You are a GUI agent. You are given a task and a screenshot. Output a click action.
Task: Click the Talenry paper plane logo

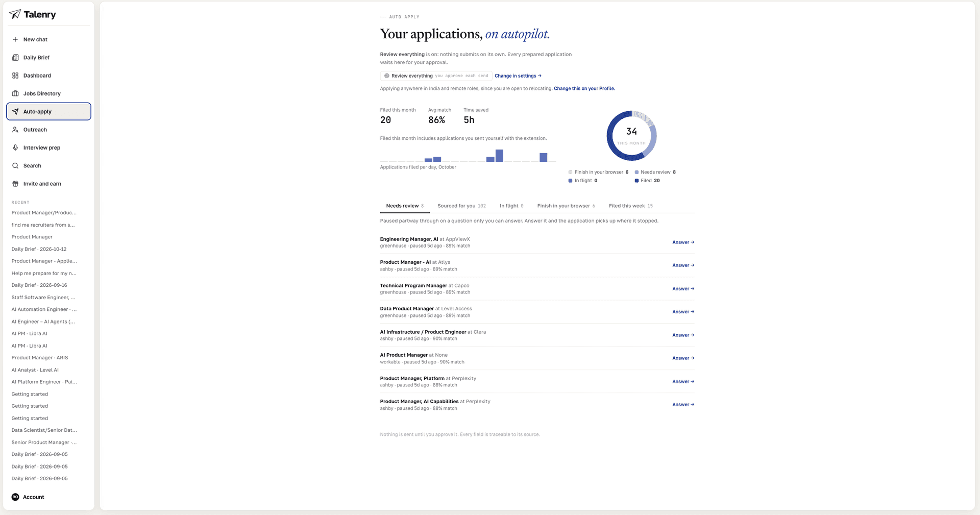coord(15,14)
